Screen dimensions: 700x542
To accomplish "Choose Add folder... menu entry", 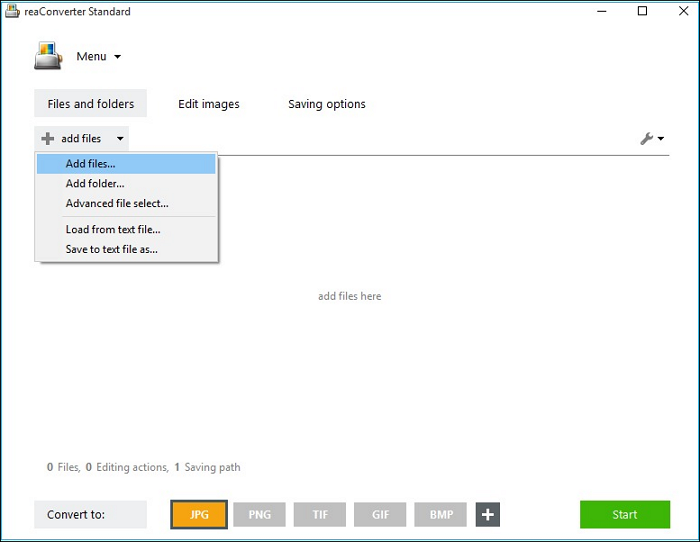I will pyautogui.click(x=126, y=183).
